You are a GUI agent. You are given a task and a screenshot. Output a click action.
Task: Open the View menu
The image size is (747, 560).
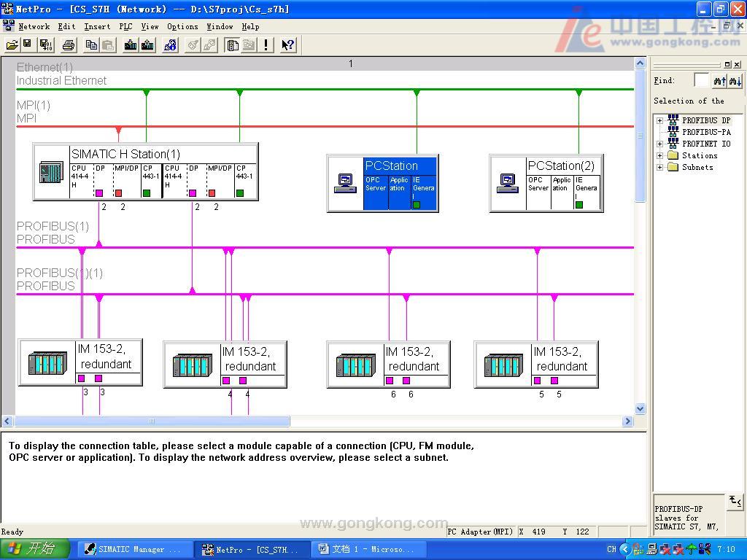(x=150, y=27)
